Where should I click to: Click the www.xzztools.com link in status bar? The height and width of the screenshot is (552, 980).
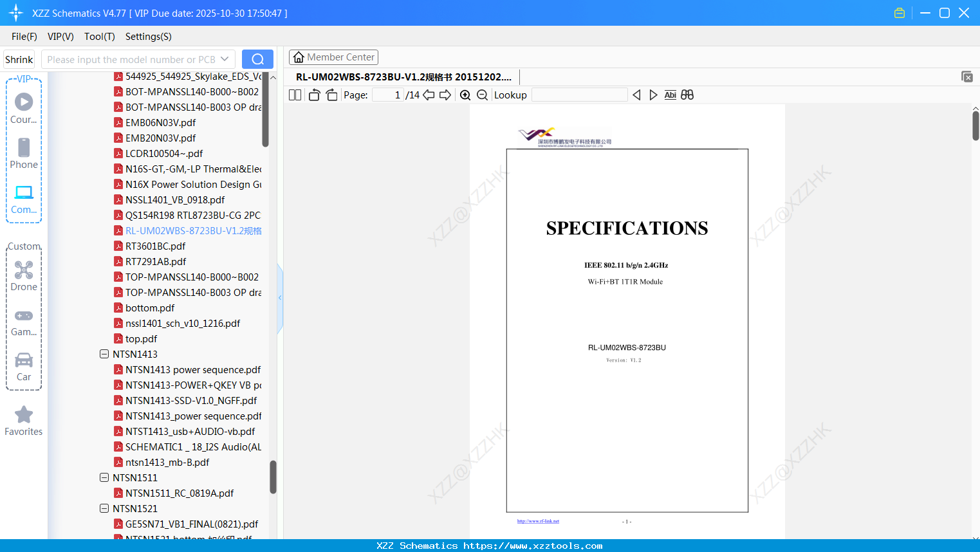click(533, 546)
